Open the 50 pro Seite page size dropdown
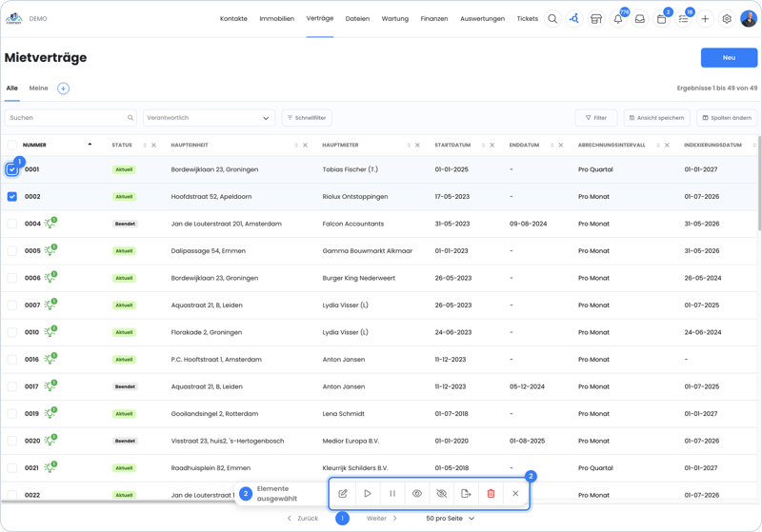 pos(450,519)
